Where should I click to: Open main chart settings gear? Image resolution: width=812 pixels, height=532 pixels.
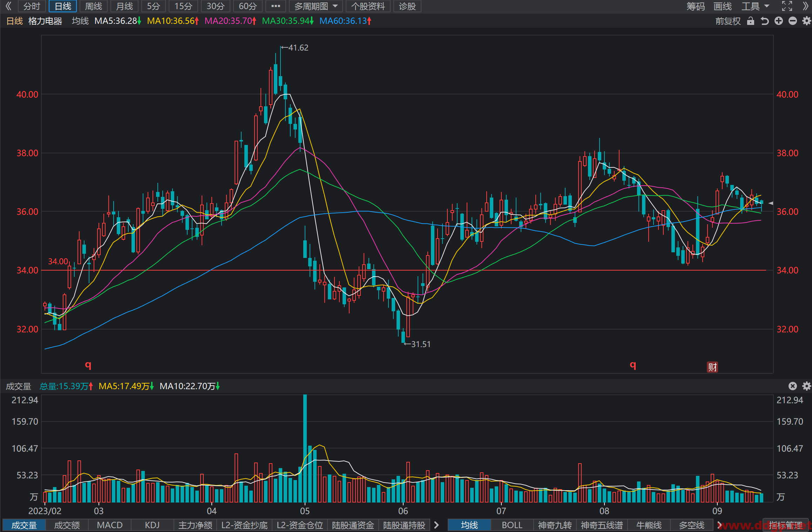tap(807, 21)
